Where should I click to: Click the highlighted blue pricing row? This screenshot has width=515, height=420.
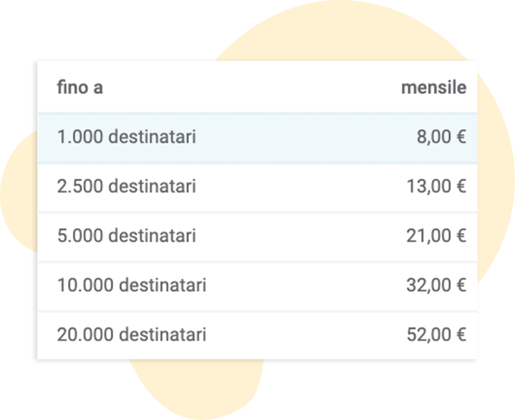click(x=258, y=138)
